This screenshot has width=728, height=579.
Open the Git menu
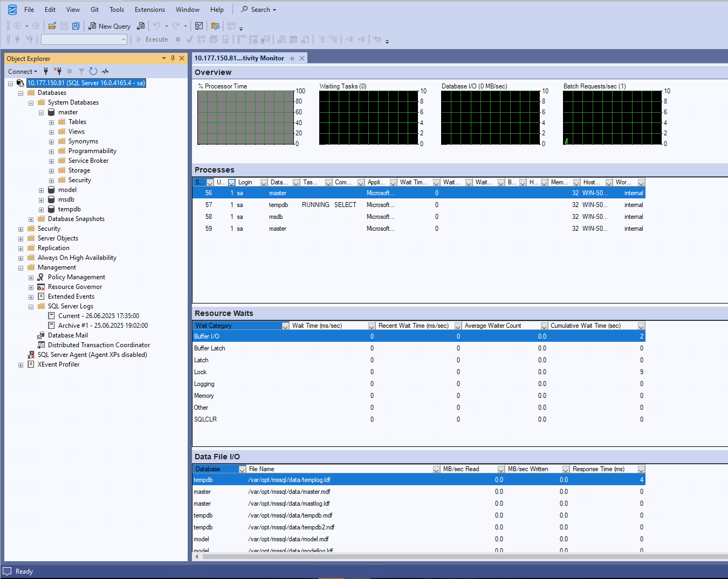(x=94, y=10)
